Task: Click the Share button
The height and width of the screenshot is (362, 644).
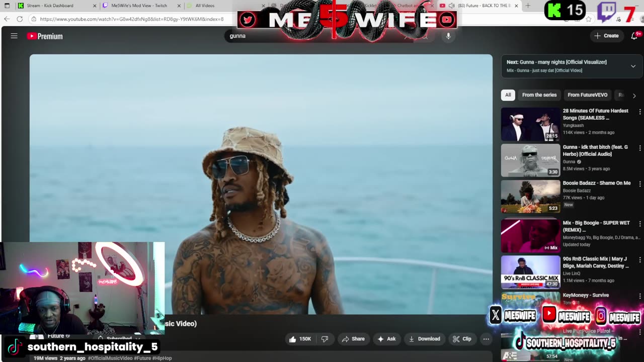Action: [x=353, y=339]
